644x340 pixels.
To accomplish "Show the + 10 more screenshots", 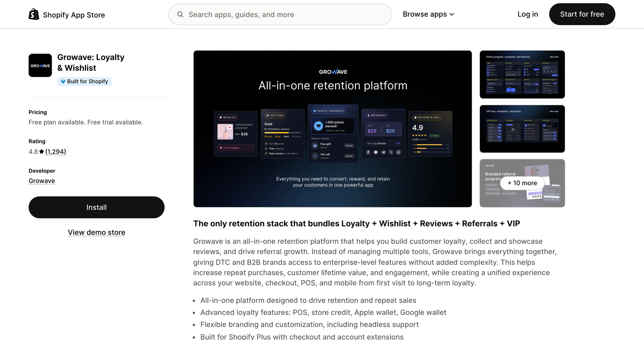I will (x=522, y=183).
